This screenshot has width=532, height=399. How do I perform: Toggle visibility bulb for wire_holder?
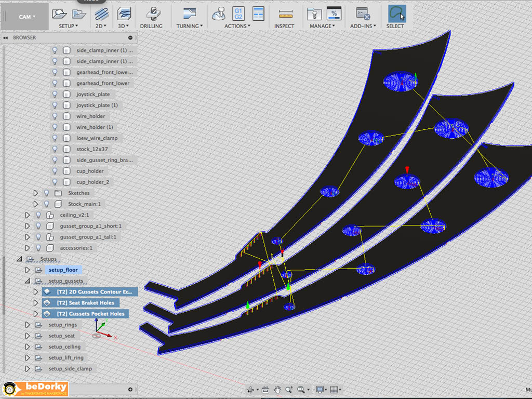55,116
